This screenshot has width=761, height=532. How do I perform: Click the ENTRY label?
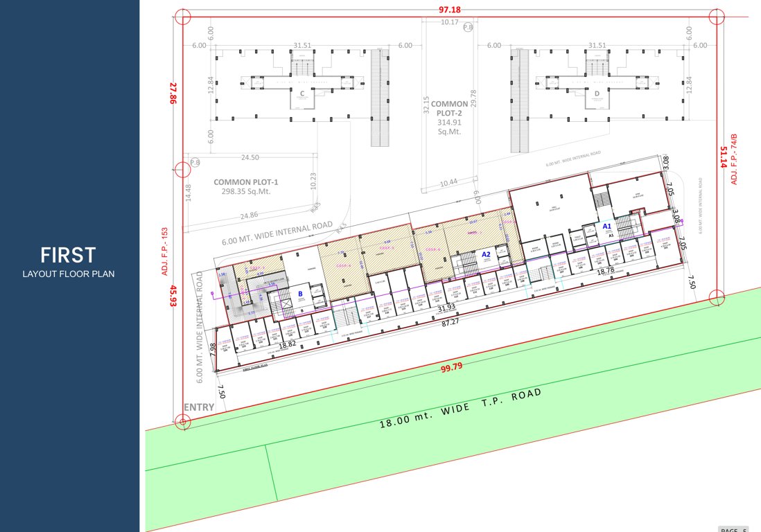[198, 407]
